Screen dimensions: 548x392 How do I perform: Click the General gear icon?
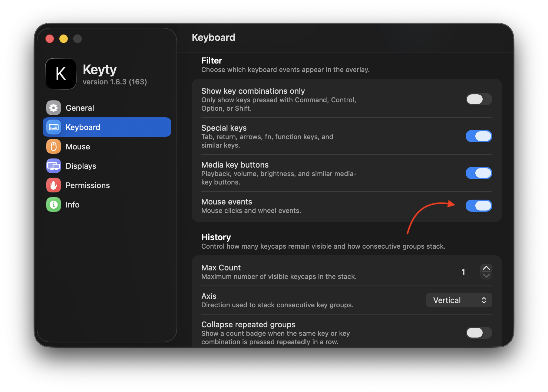click(x=54, y=108)
